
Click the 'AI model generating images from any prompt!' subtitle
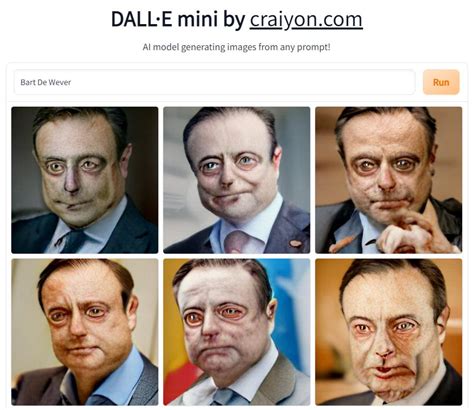pyautogui.click(x=237, y=47)
